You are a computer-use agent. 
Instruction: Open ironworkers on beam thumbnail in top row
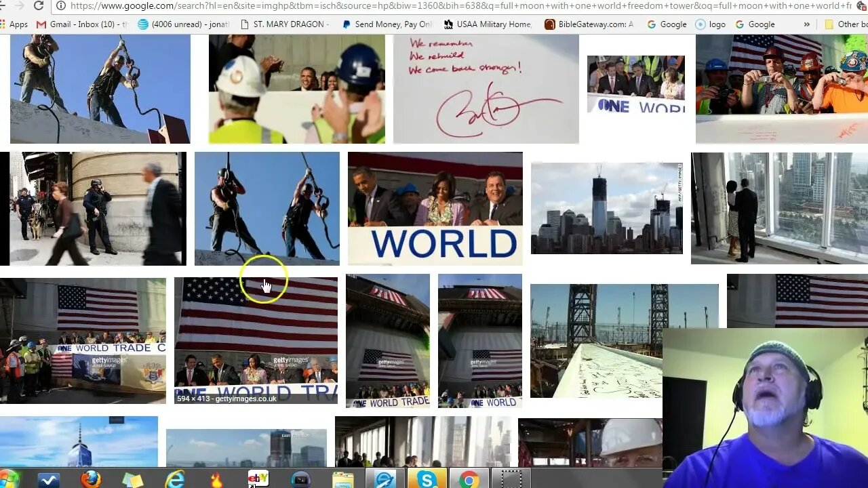100,89
